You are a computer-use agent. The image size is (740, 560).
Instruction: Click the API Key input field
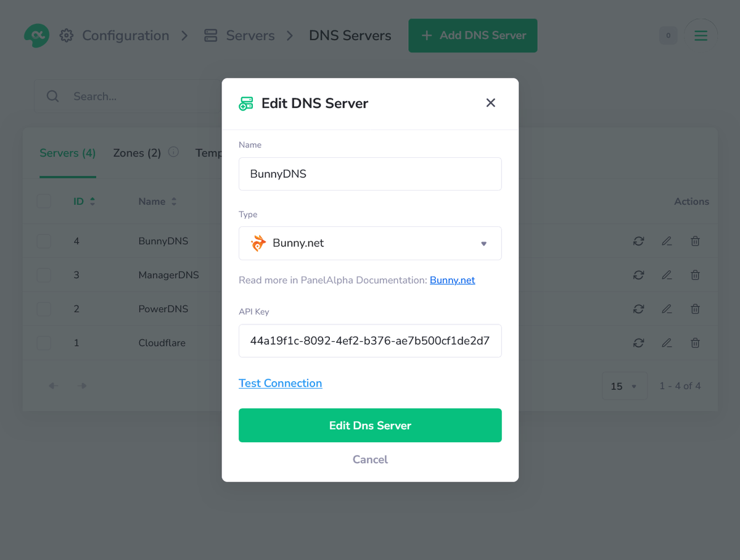(370, 341)
